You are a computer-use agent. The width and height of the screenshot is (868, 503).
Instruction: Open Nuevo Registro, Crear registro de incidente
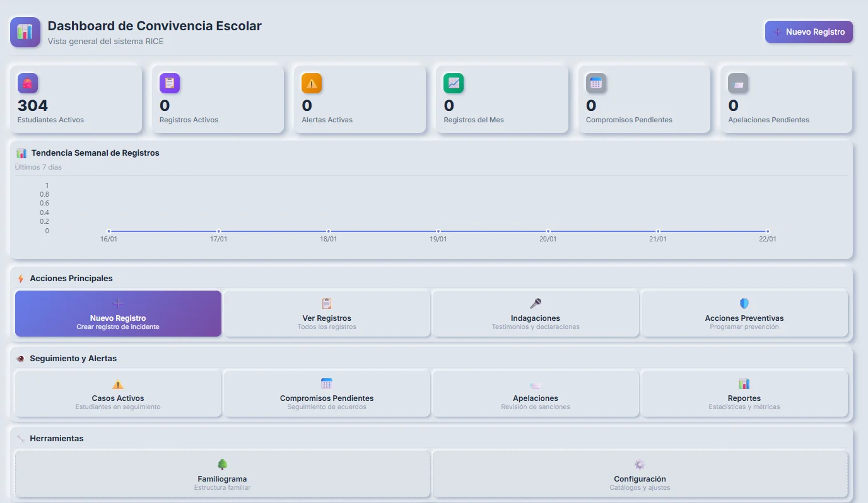pos(118,313)
